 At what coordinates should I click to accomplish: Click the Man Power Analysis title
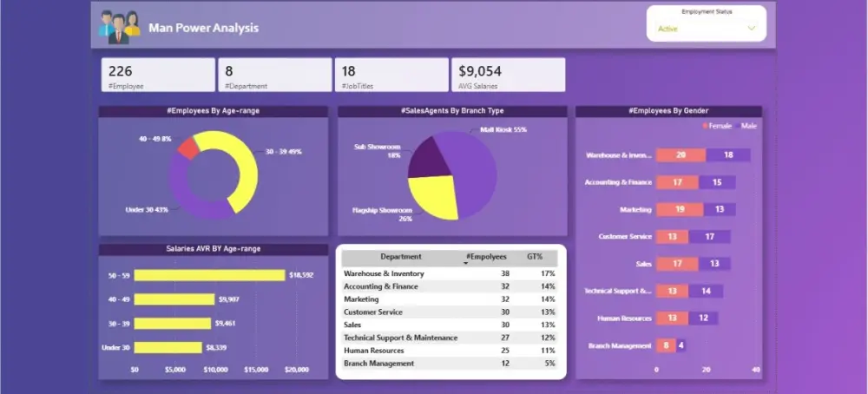tap(203, 28)
